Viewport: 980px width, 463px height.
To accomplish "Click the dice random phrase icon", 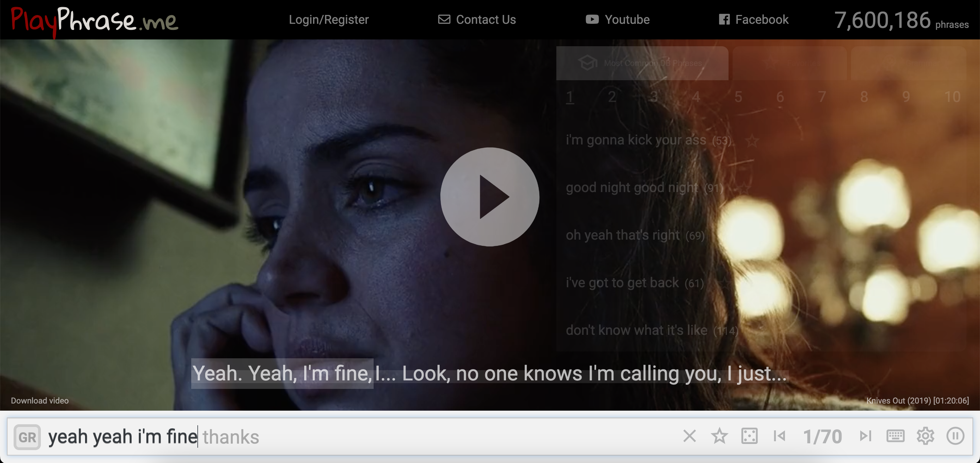I will point(749,436).
